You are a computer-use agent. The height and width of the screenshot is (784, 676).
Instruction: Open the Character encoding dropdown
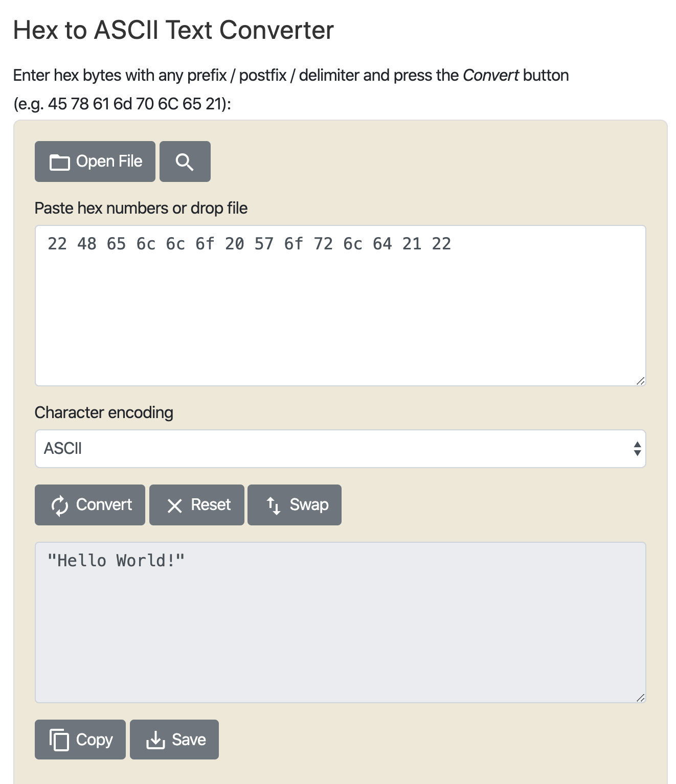(341, 449)
